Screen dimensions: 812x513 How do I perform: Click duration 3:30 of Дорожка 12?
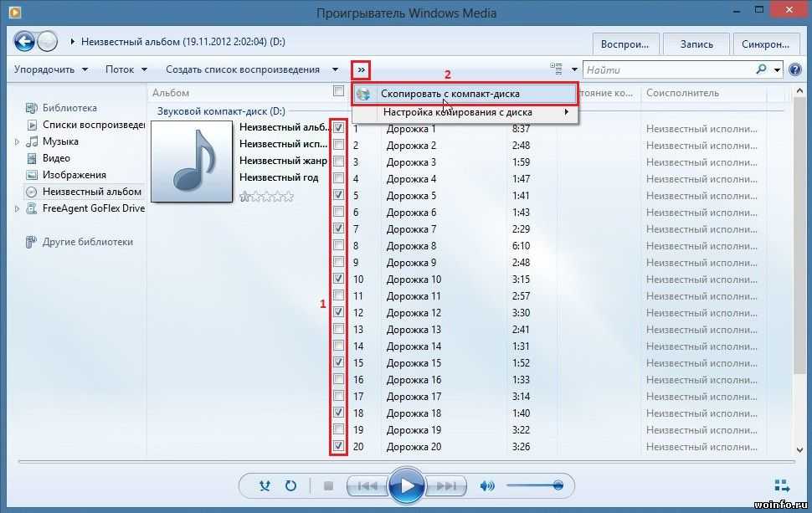(x=521, y=313)
